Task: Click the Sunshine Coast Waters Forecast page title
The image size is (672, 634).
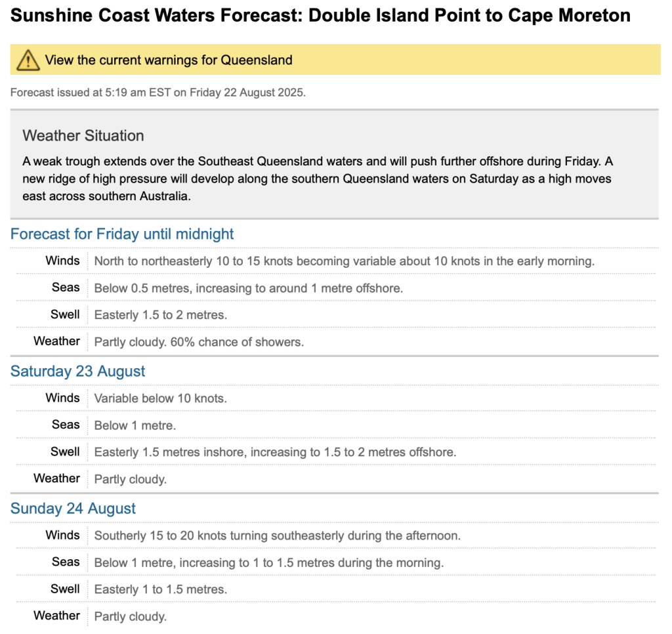Action: (320, 16)
